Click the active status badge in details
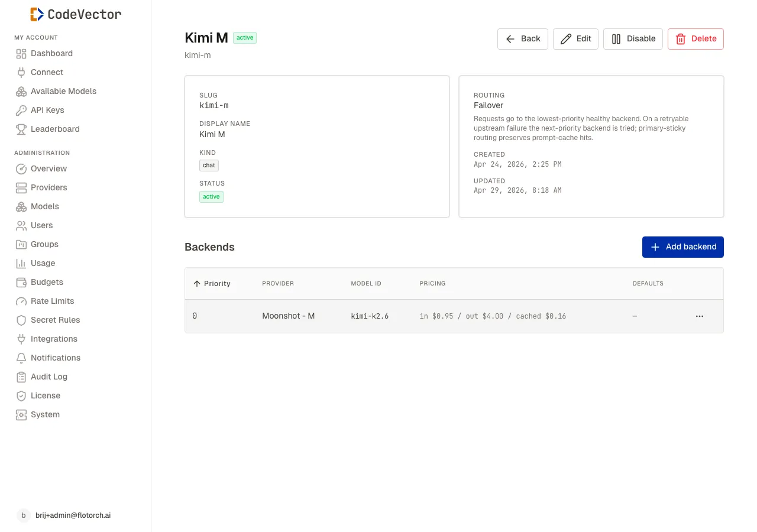This screenshot has width=757, height=532. tap(211, 197)
